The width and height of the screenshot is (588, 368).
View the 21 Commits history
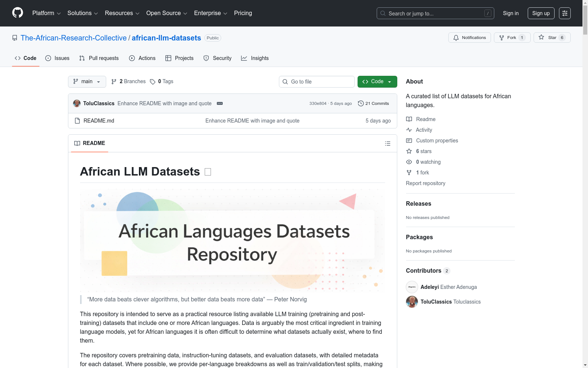pyautogui.click(x=373, y=103)
